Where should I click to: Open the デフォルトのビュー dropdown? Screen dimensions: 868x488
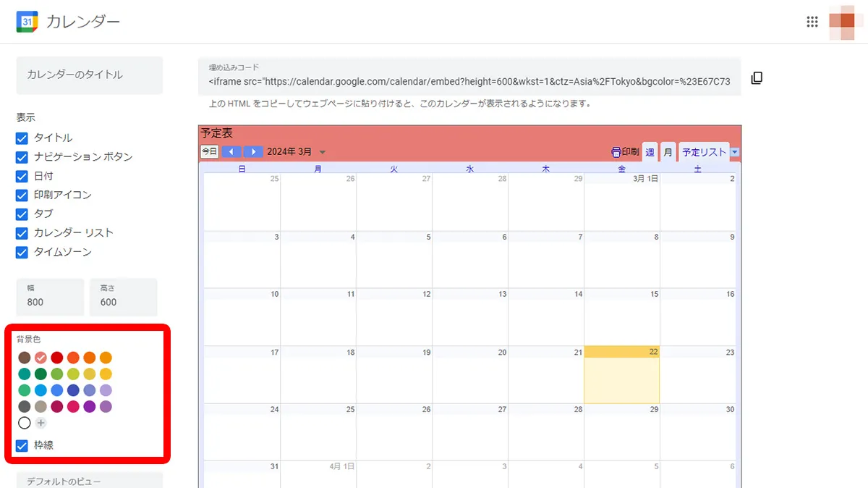(89, 480)
